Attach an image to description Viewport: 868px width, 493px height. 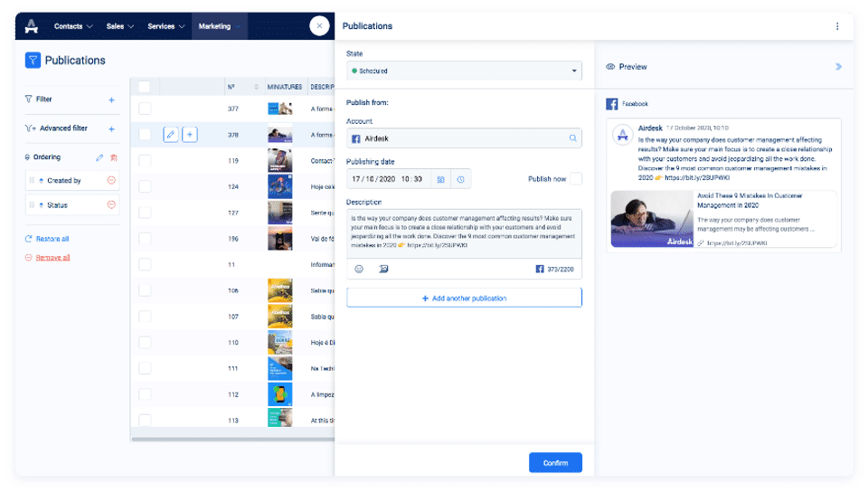[x=383, y=269]
